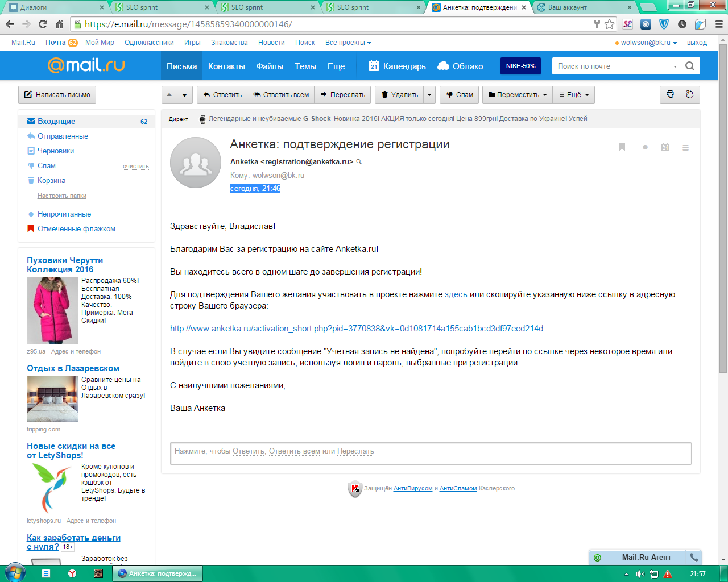
Task: Open Windows Start button
Action: pyautogui.click(x=15, y=573)
